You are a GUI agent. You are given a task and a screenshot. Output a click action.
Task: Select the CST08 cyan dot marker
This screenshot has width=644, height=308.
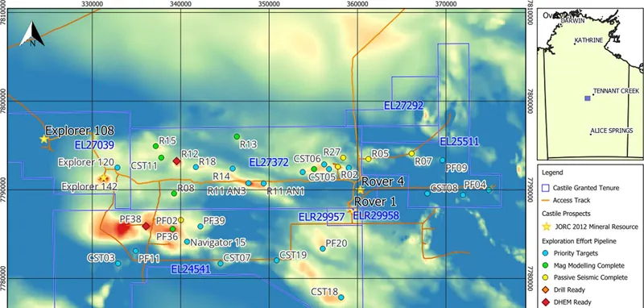pos(427,194)
